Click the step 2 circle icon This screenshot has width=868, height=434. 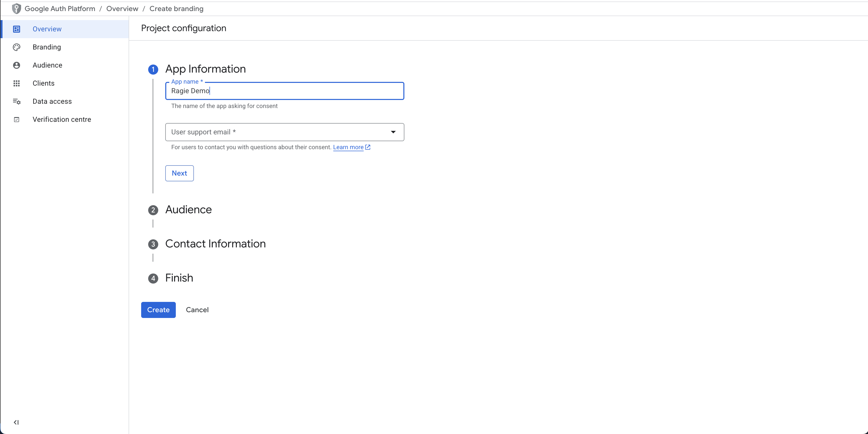(153, 210)
